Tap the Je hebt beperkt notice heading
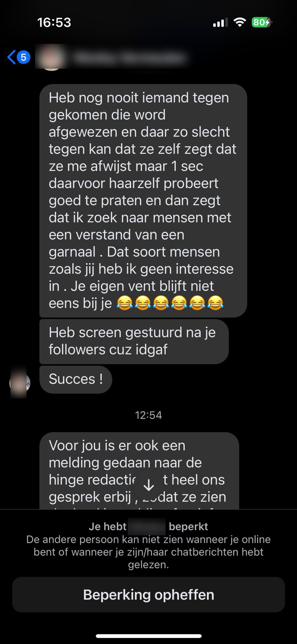Screen dimensions: 297x644 tap(148, 526)
